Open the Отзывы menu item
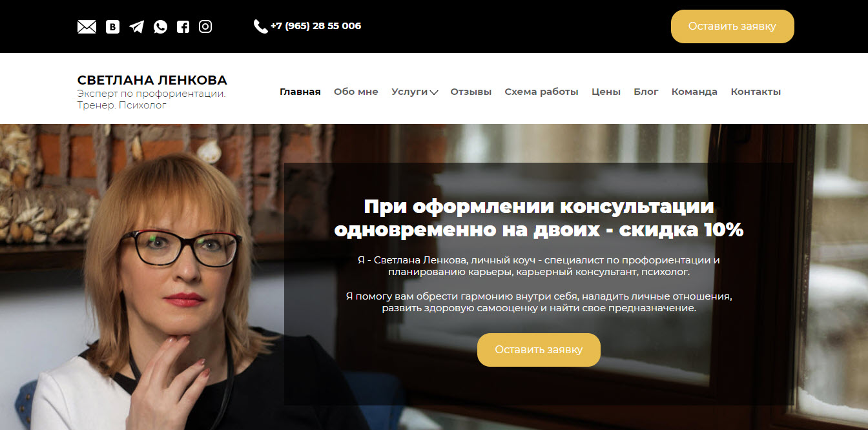Image resolution: width=868 pixels, height=430 pixels. [471, 92]
